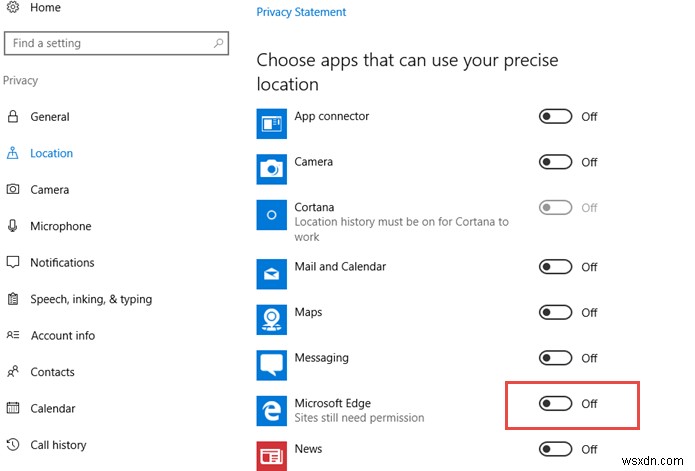Screen dimensions: 695x471
Task: Switch on Messaging location toggle
Action: [x=556, y=358]
